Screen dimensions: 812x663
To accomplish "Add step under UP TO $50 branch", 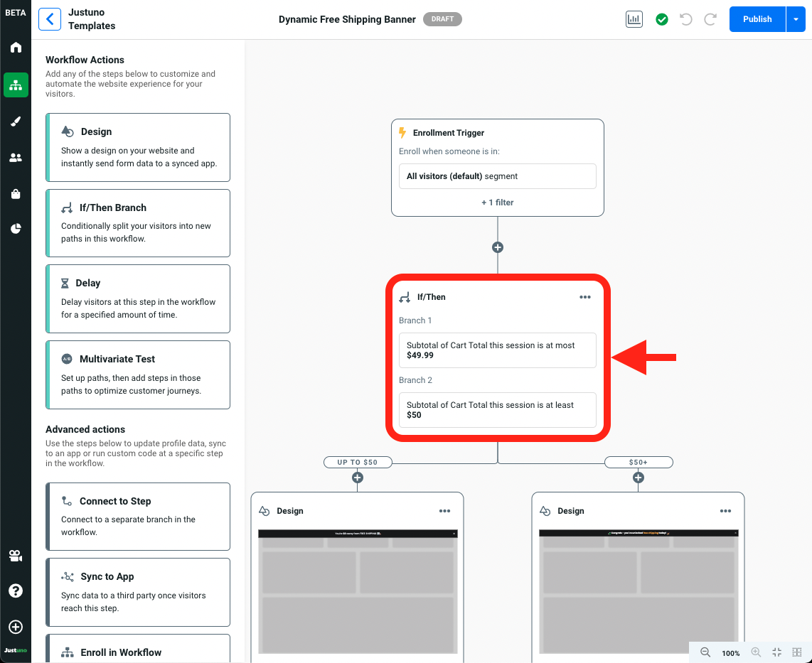I will click(358, 478).
